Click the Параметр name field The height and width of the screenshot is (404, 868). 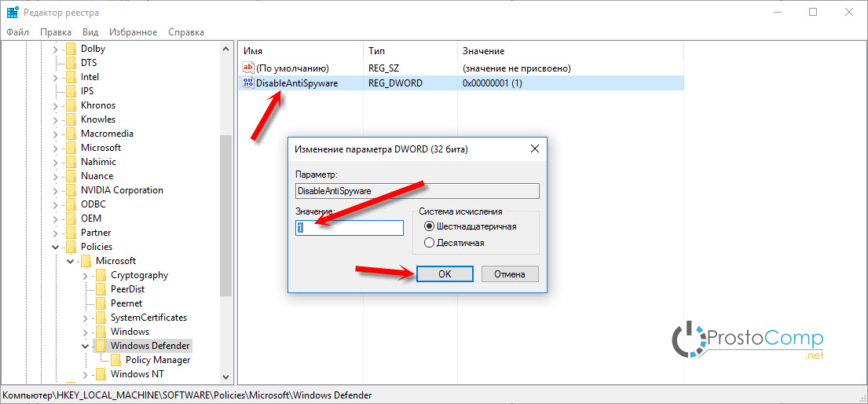pyautogui.click(x=417, y=191)
